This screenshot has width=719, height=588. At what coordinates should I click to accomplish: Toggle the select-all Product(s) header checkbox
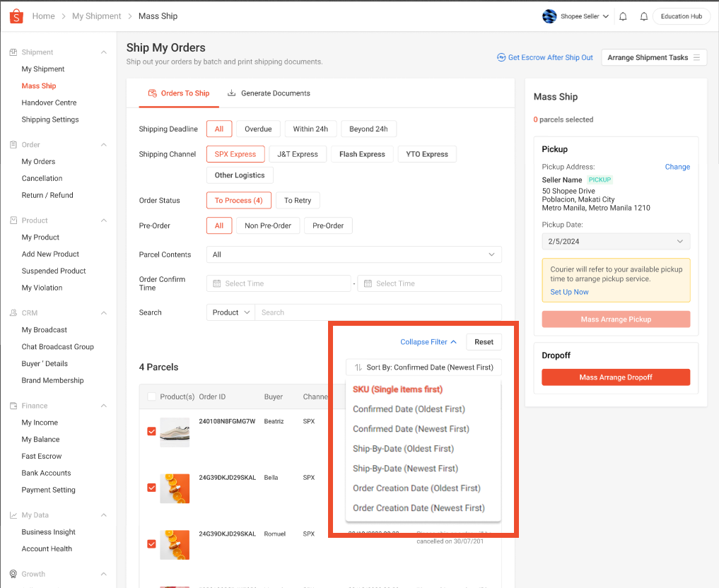(151, 397)
